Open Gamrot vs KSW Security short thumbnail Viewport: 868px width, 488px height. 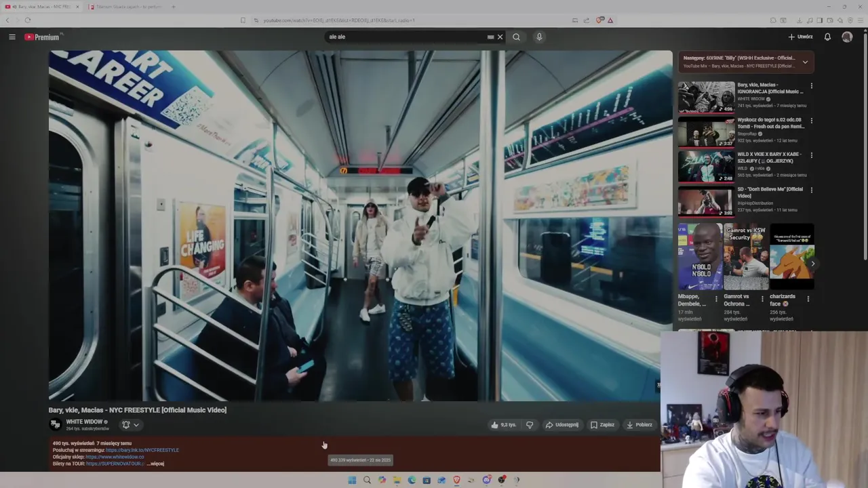[746, 257]
